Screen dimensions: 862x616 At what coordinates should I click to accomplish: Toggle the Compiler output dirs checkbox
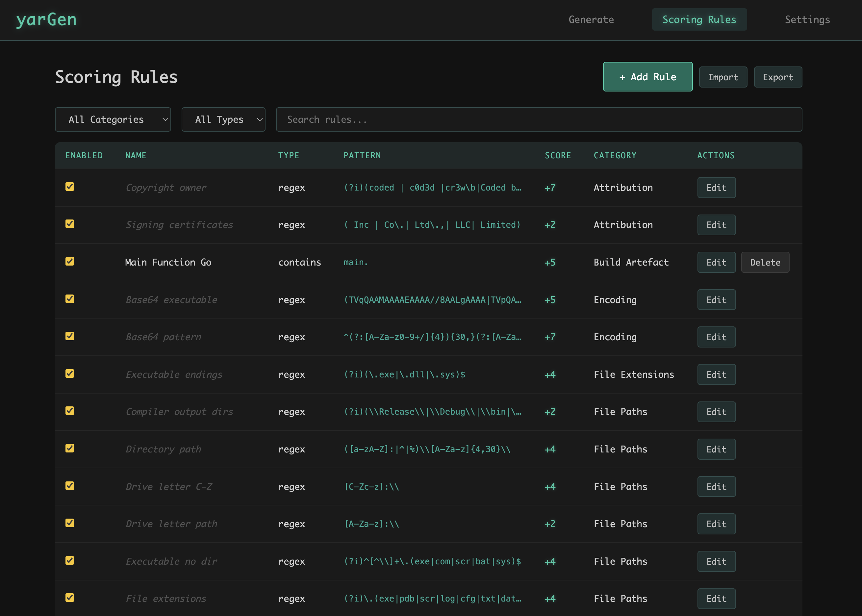(70, 411)
